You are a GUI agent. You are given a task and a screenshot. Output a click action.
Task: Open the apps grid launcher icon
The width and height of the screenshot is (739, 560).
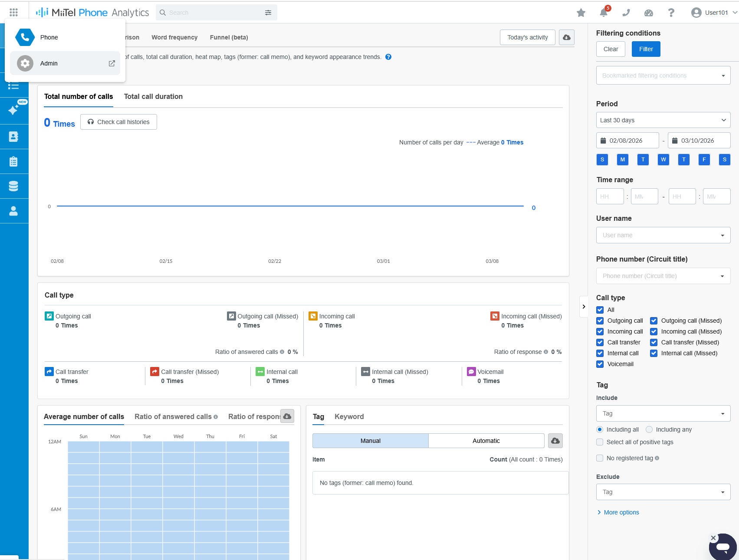click(13, 13)
